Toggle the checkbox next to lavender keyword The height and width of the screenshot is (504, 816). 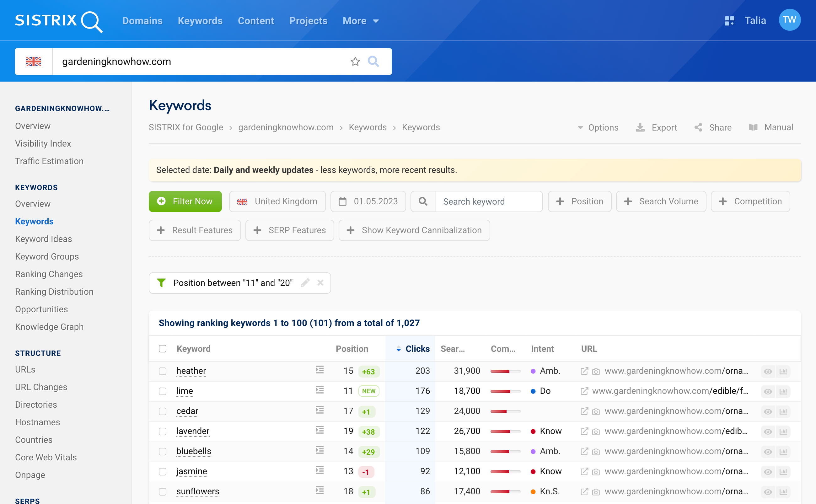pos(163,431)
